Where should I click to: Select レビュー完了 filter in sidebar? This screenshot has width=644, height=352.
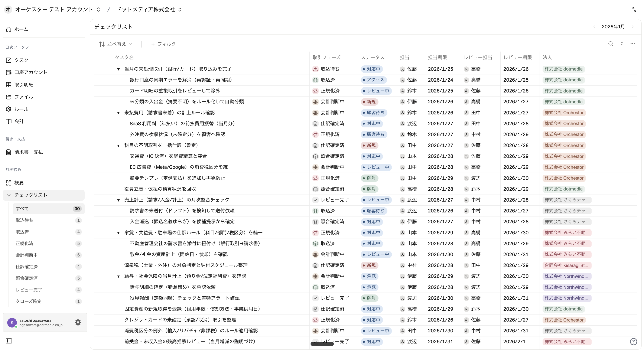pos(29,290)
